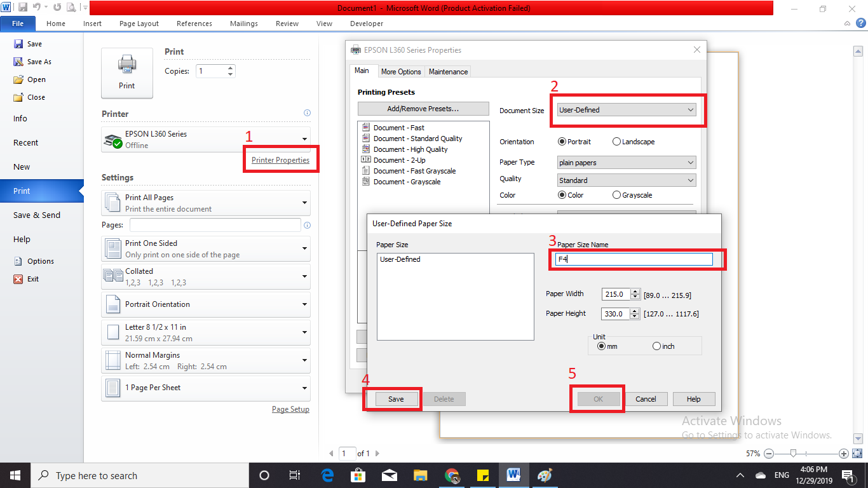The width and height of the screenshot is (868, 488).
Task: Open Google Chrome from taskbar
Action: 452,475
